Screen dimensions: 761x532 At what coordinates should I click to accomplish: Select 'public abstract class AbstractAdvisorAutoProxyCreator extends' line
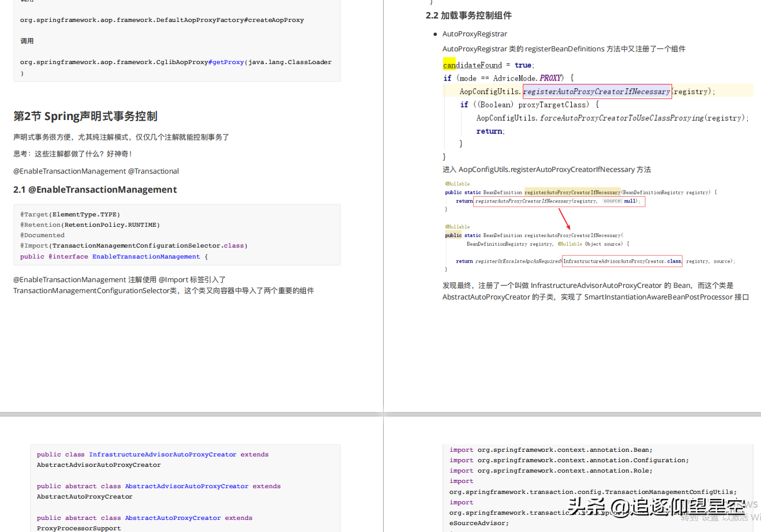(x=159, y=486)
